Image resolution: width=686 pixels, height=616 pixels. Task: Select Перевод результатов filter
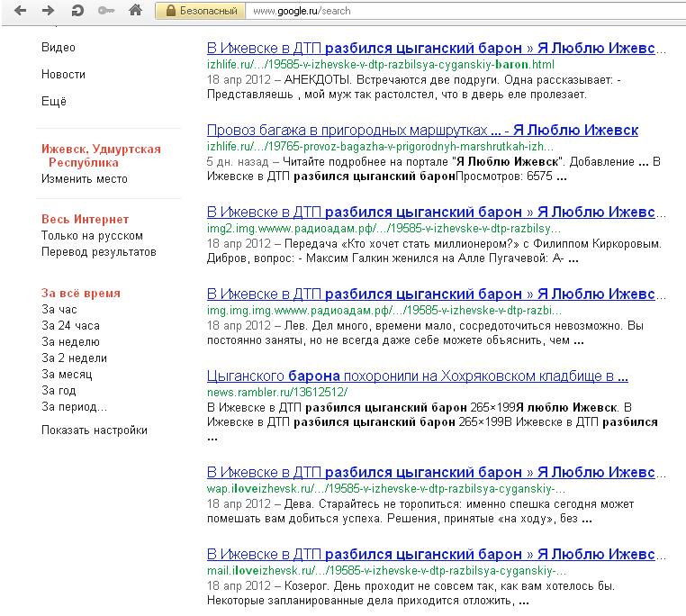click(x=98, y=252)
